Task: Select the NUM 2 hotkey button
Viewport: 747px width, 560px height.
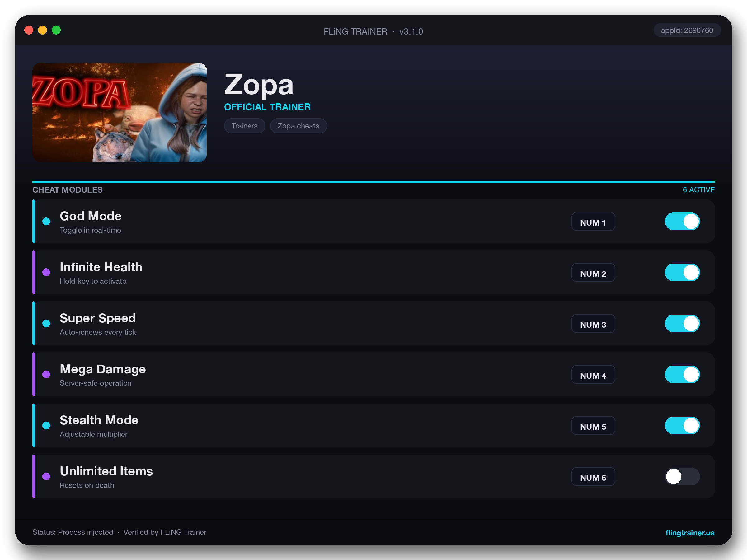Action: pos(593,273)
